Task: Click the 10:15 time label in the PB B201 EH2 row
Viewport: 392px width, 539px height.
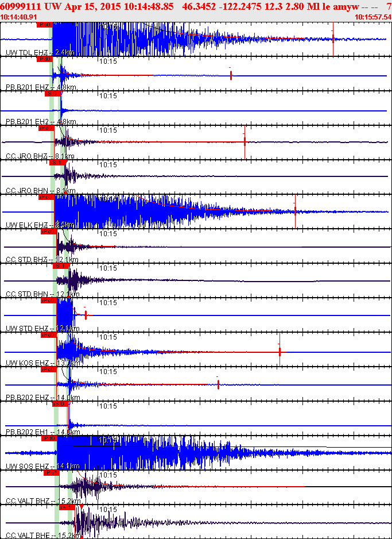Action: point(108,96)
